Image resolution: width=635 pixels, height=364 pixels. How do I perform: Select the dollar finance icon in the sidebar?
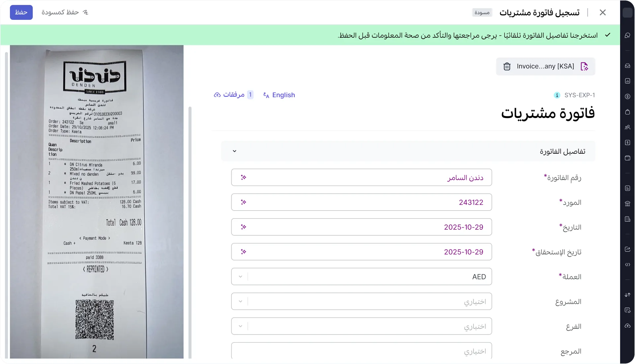click(627, 96)
